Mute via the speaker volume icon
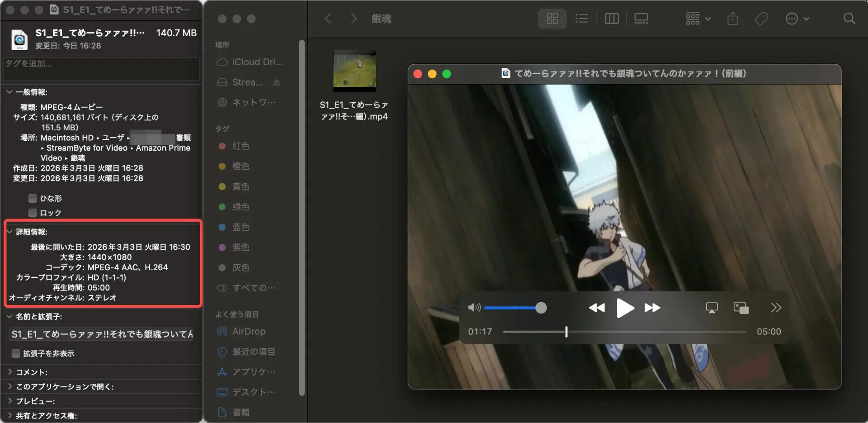Viewport: 868px width, 423px height. (x=474, y=308)
